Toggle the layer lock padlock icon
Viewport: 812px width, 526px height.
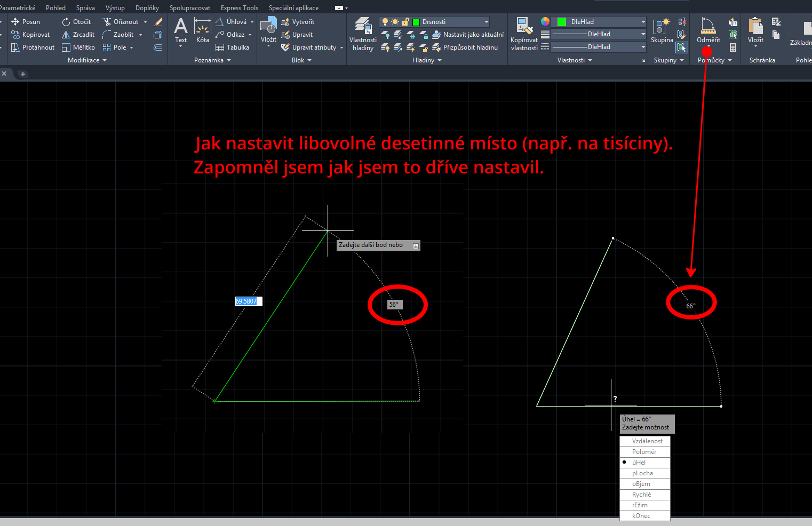pyautogui.click(x=405, y=22)
